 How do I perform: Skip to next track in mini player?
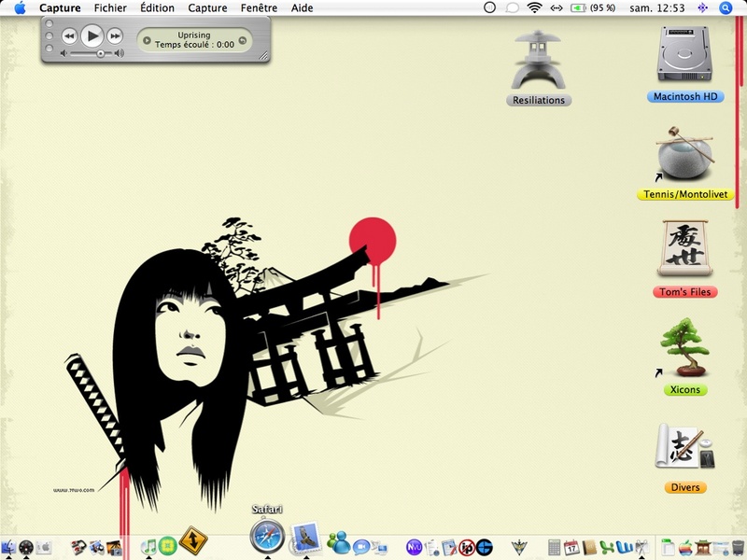point(115,36)
